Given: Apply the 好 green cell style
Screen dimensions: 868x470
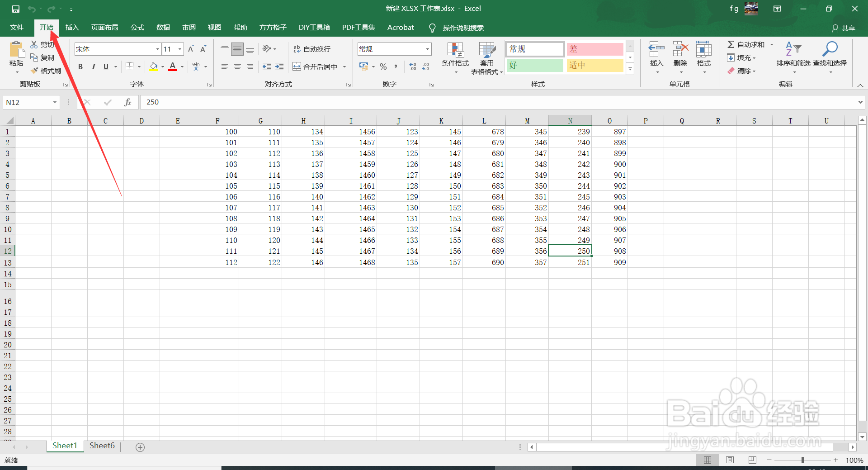Looking at the screenshot, I should click(x=535, y=65).
